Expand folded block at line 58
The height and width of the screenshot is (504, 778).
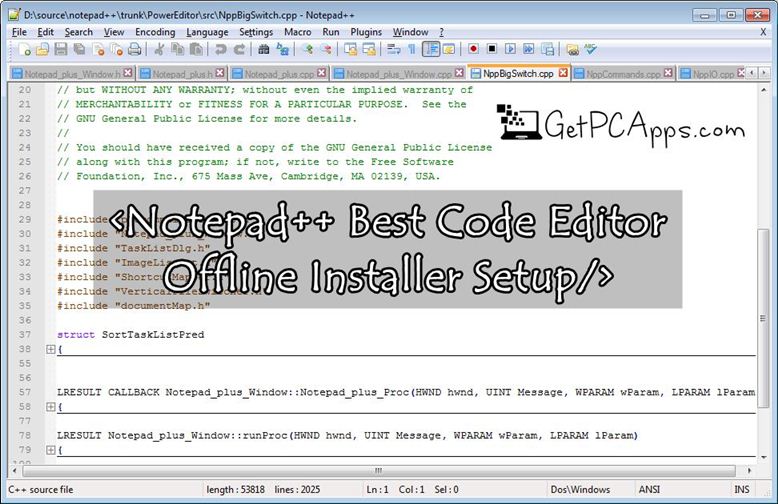click(x=51, y=407)
